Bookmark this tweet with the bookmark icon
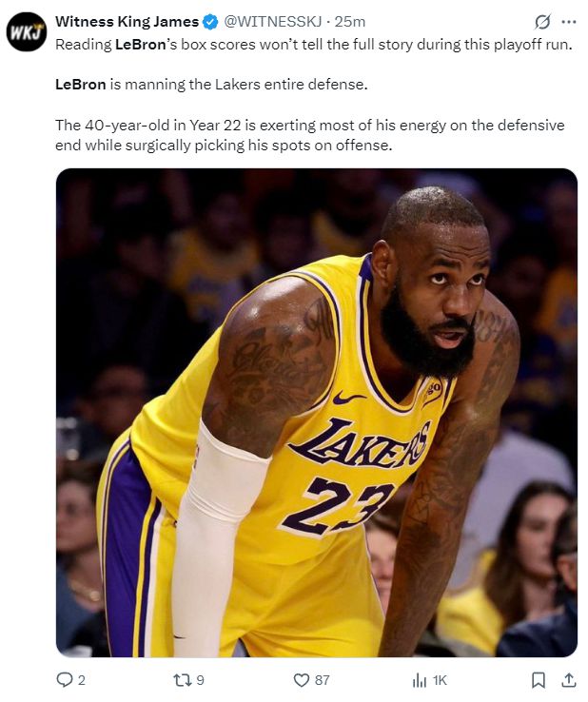The height and width of the screenshot is (702, 588). [x=538, y=680]
